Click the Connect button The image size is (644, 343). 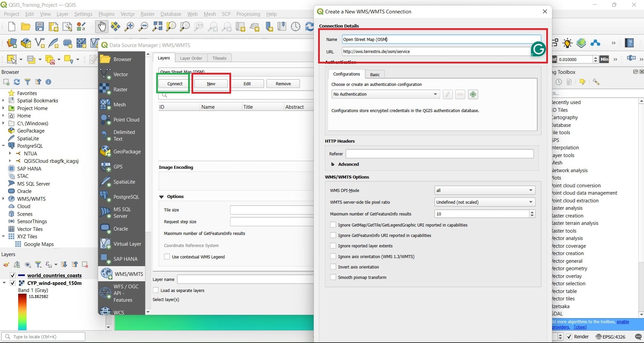point(175,84)
